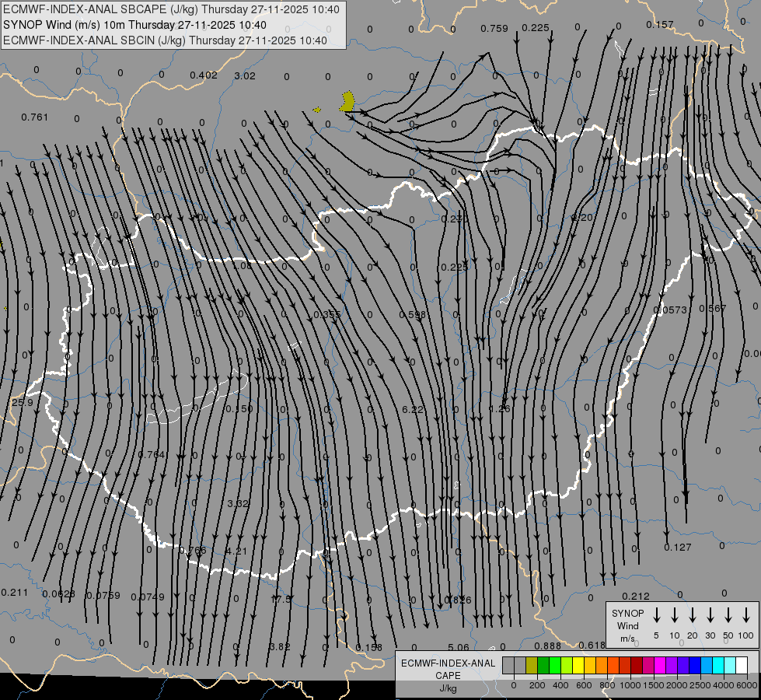The image size is (761, 700).
Task: Select the bright cyan CAPE legend swatch
Action: [718, 666]
